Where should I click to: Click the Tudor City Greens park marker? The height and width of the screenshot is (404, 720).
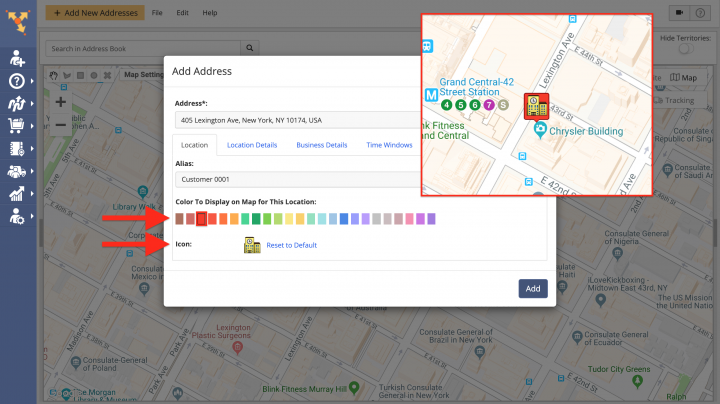637,381
